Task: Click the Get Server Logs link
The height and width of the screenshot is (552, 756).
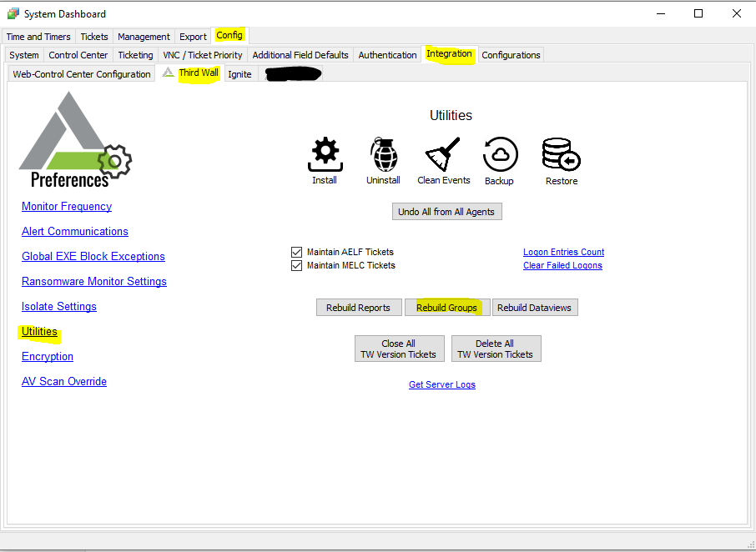Action: coord(442,384)
